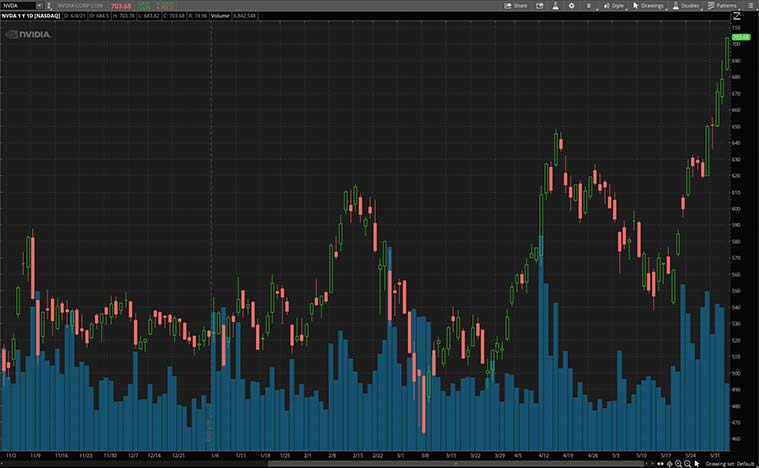759x468 pixels.
Task: Open the Studies dropdown
Action: (685, 5)
